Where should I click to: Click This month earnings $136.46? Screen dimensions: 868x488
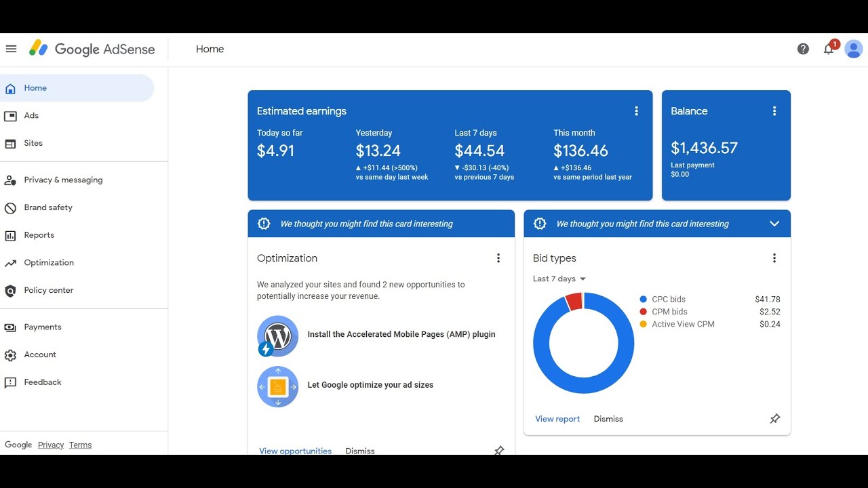click(580, 150)
